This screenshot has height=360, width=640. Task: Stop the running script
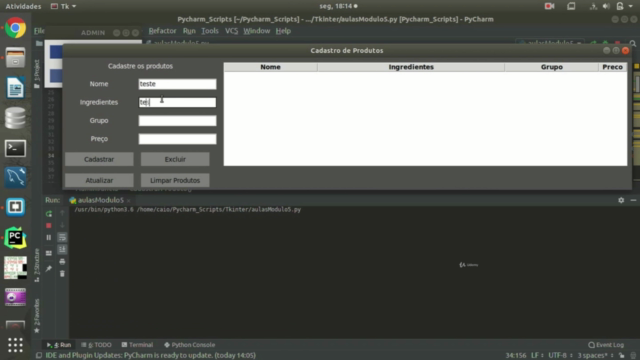click(x=49, y=225)
